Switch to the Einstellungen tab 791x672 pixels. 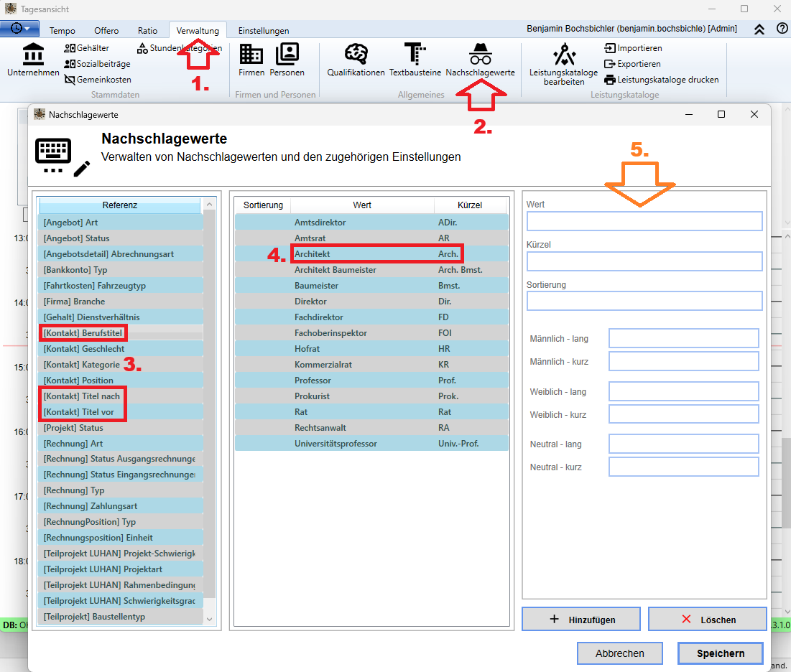pyautogui.click(x=264, y=31)
